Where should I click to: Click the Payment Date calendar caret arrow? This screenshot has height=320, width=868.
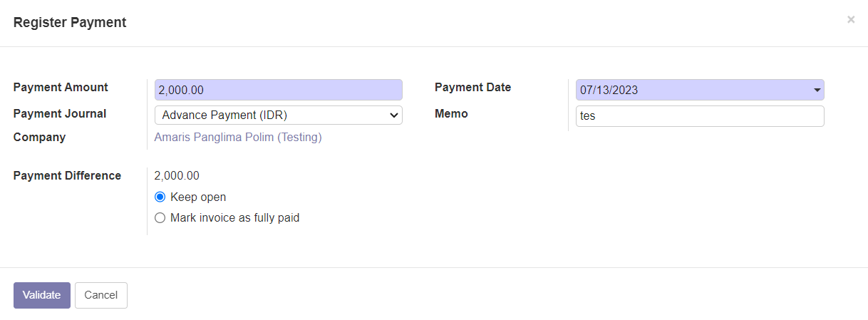point(816,90)
